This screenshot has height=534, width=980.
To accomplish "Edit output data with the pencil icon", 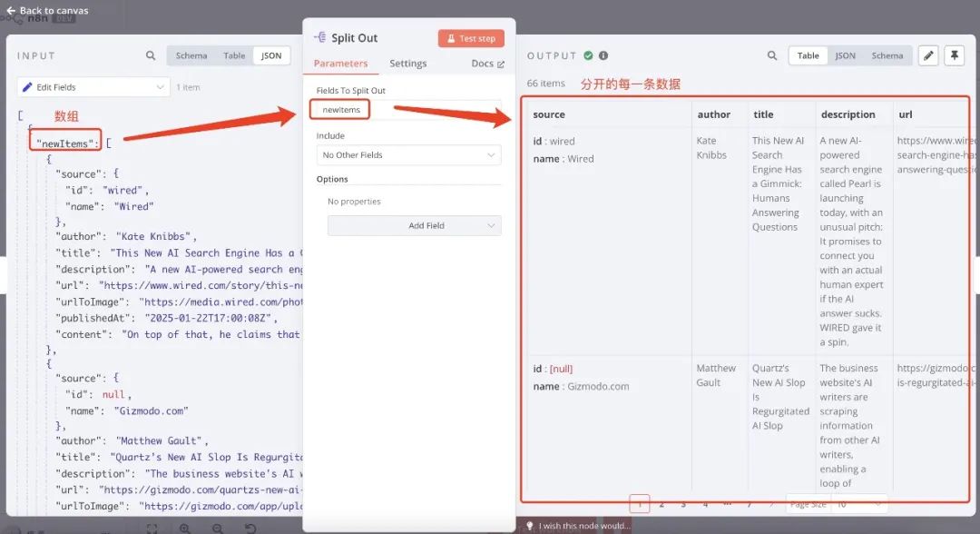I will (927, 55).
